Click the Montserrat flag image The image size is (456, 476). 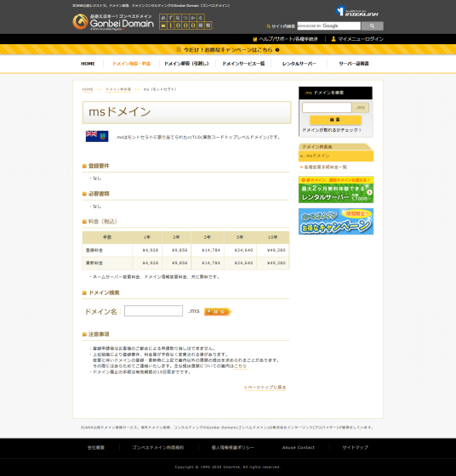pos(97,136)
